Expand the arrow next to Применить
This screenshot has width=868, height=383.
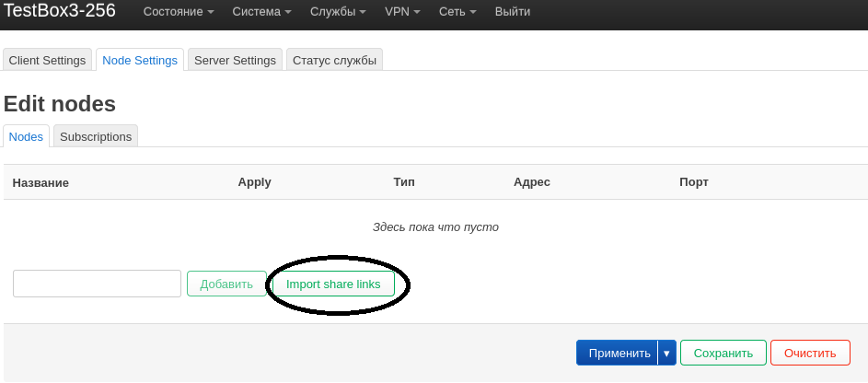pos(667,353)
